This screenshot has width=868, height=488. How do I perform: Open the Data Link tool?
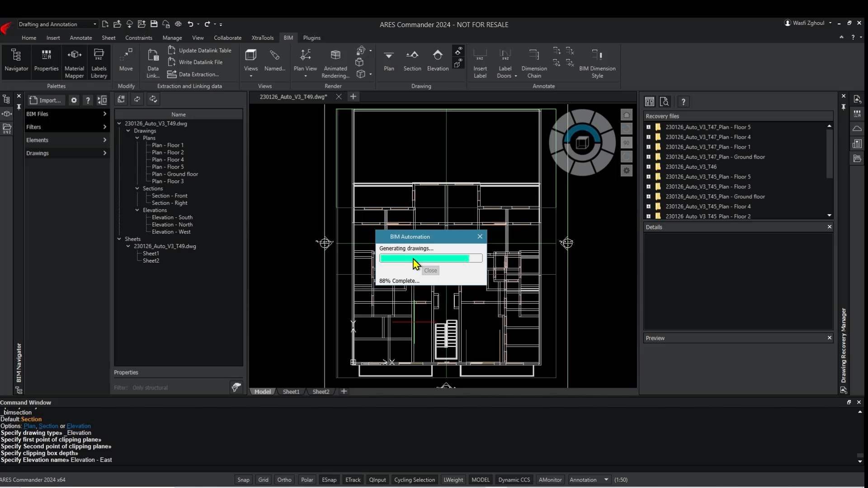tap(153, 63)
